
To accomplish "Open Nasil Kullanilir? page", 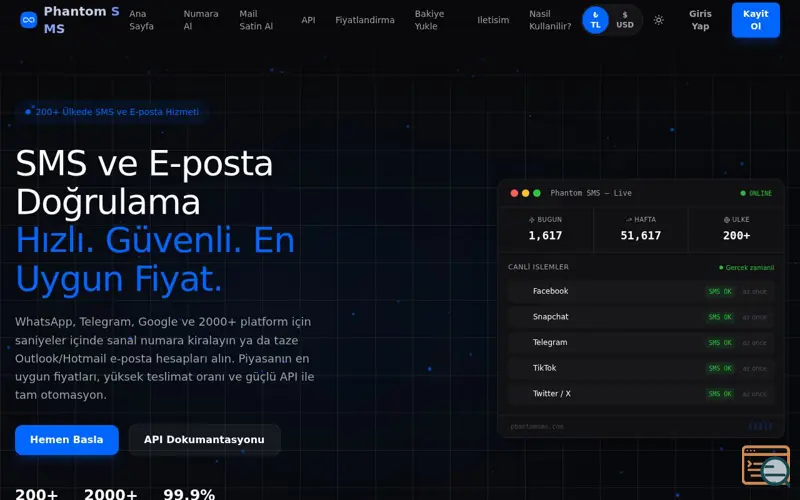I will pyautogui.click(x=550, y=20).
